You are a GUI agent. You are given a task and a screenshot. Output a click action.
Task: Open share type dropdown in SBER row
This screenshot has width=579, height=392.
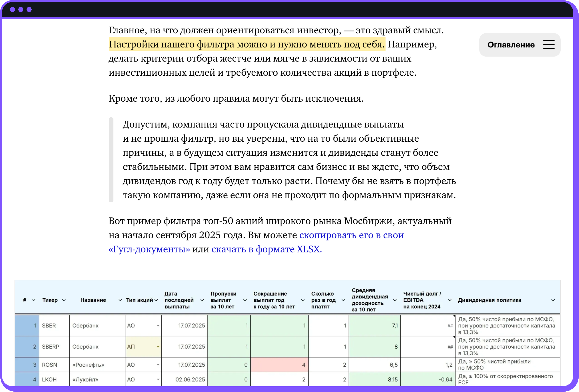(158, 326)
